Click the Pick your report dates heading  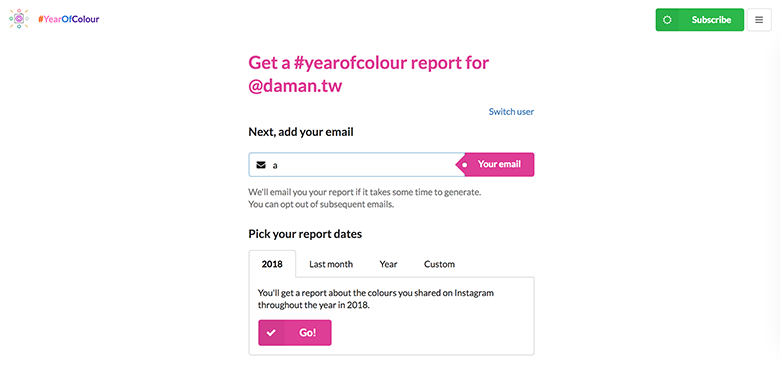[x=305, y=234]
